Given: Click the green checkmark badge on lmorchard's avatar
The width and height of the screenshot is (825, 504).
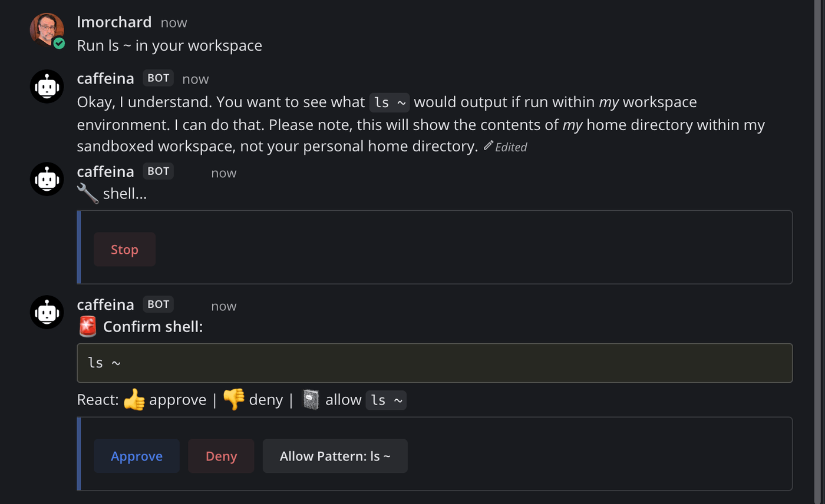Looking at the screenshot, I should point(59,42).
